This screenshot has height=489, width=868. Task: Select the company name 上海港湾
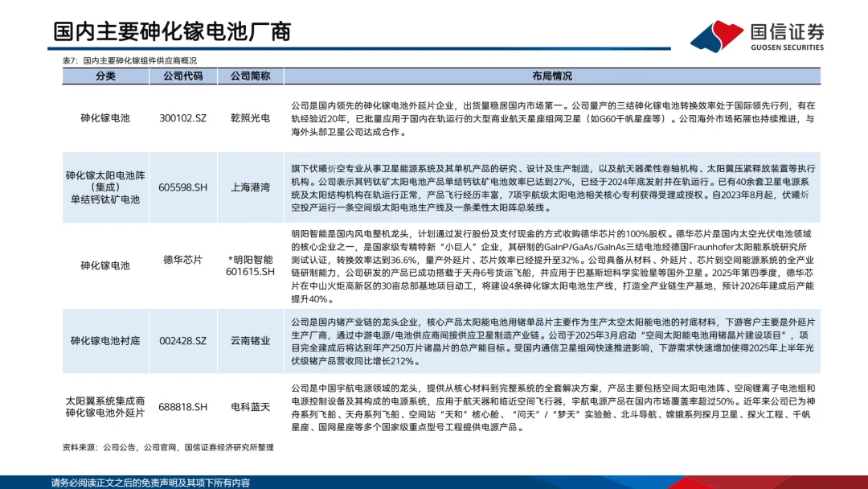pyautogui.click(x=250, y=187)
